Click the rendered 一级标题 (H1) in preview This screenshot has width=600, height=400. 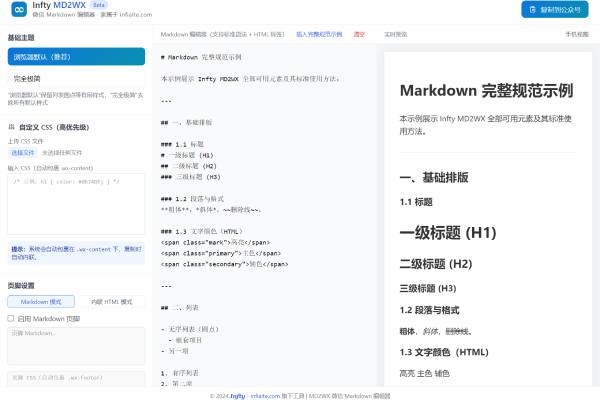click(x=448, y=233)
